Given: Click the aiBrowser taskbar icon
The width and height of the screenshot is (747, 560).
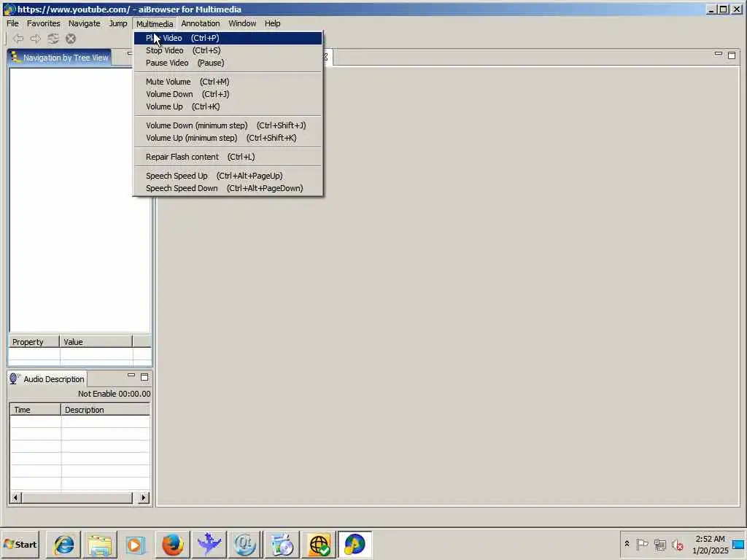Looking at the screenshot, I should [x=355, y=544].
